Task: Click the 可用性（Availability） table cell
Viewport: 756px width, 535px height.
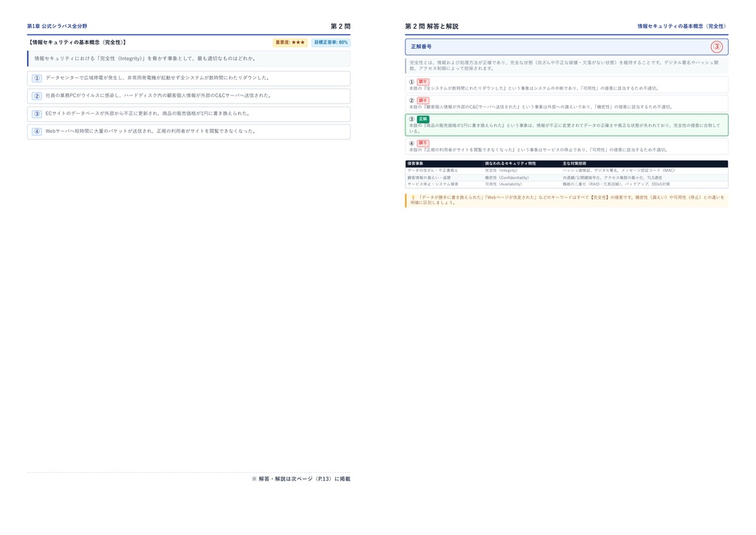Action: click(504, 184)
